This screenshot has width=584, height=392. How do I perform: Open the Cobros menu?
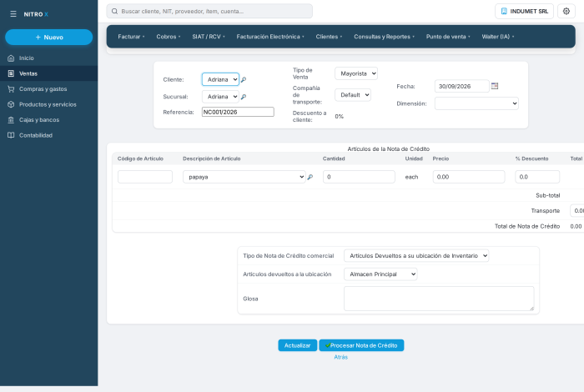pos(169,37)
